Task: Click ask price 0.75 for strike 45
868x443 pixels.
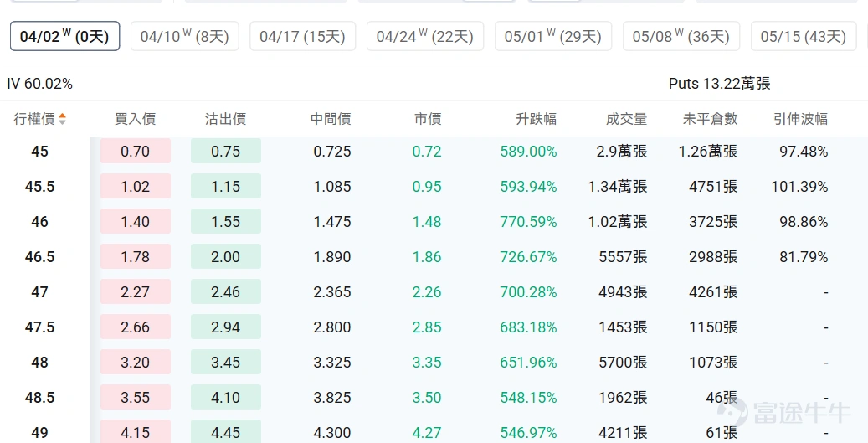Action: tap(226, 152)
